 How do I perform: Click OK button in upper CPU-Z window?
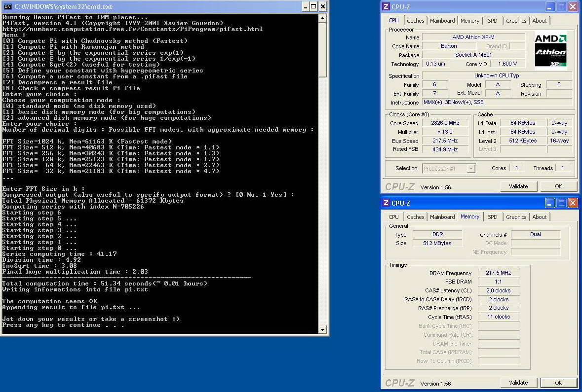pos(558,186)
